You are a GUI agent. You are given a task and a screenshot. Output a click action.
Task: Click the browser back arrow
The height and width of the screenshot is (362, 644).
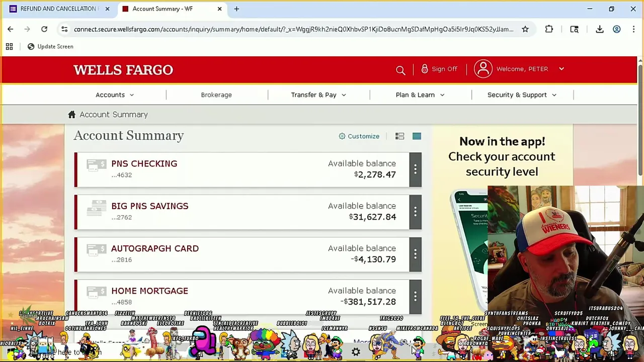(10, 29)
